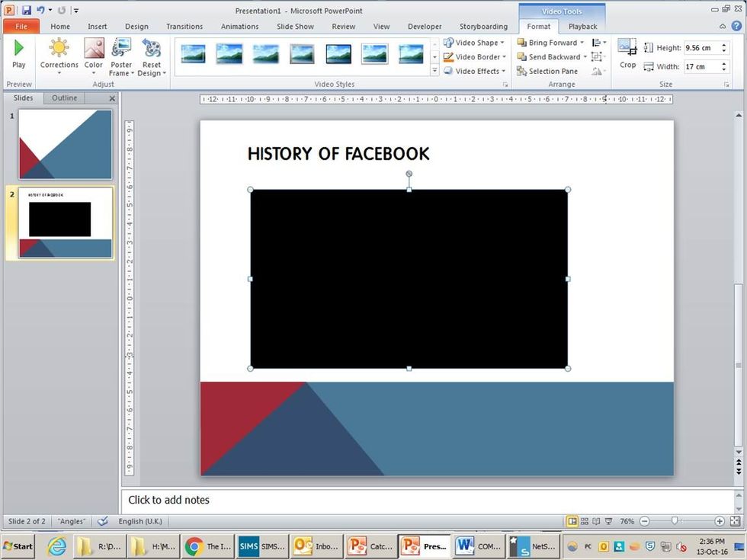This screenshot has width=747, height=560.
Task: Switch to the Design tab
Action: pyautogui.click(x=136, y=27)
